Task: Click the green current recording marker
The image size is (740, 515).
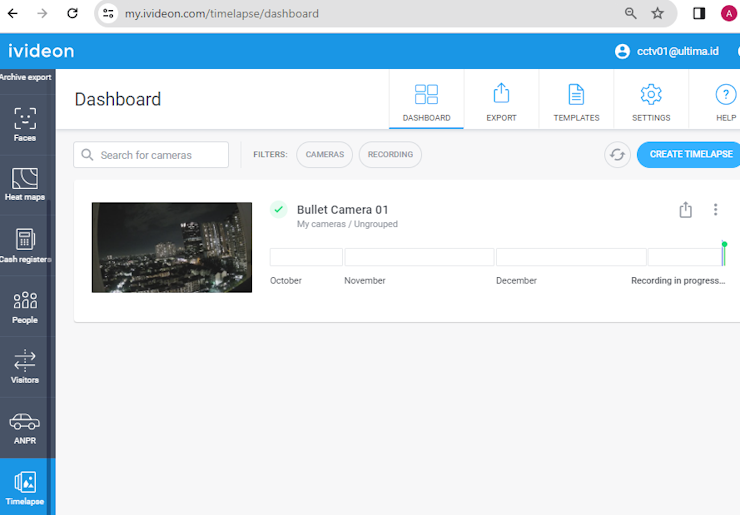Action: 724,244
